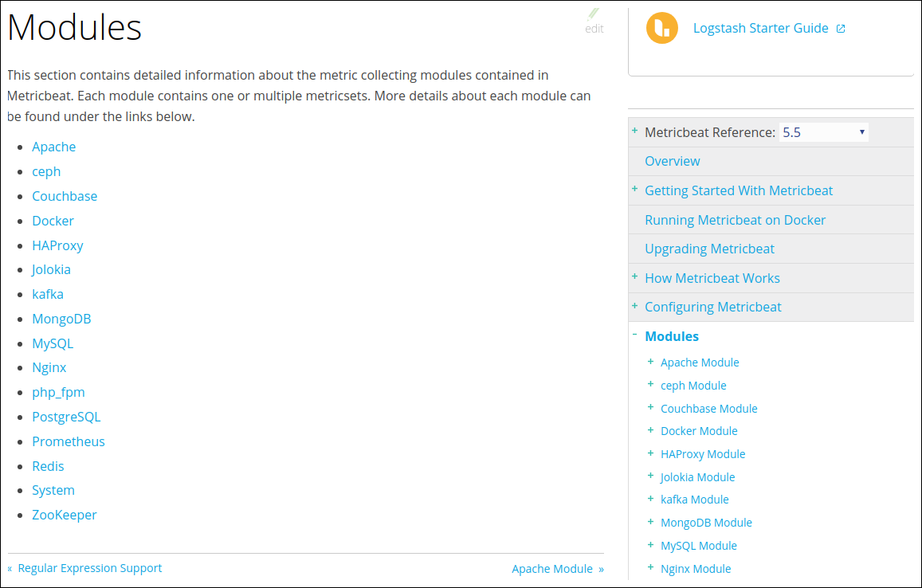Image resolution: width=922 pixels, height=588 pixels.
Task: Expand the Docker Module plus icon
Action: [x=650, y=429]
